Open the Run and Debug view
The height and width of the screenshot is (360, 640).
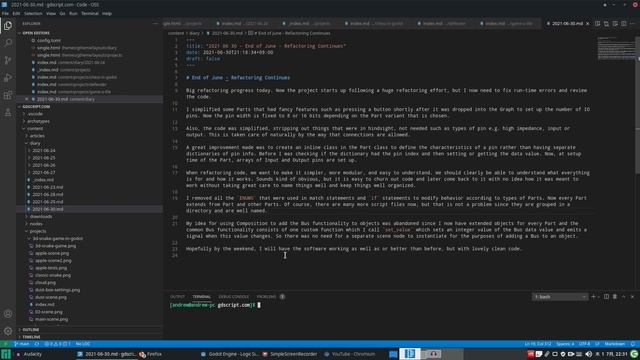8,78
